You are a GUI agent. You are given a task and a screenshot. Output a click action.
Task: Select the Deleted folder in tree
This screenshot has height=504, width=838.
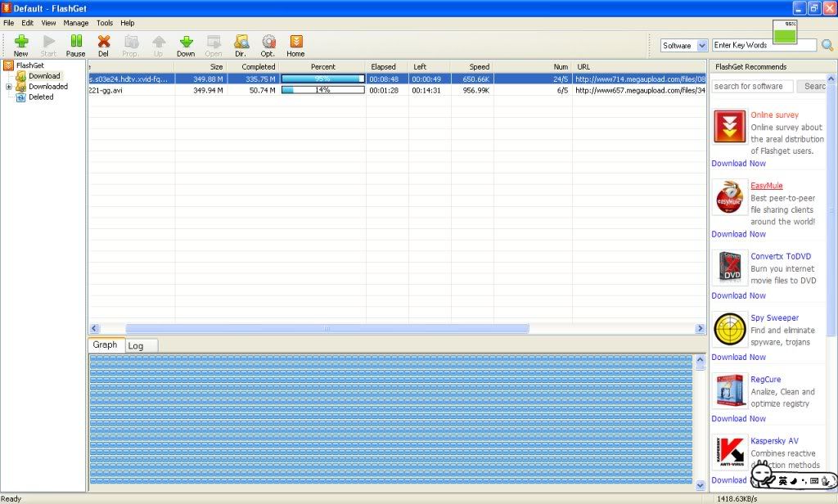point(41,97)
